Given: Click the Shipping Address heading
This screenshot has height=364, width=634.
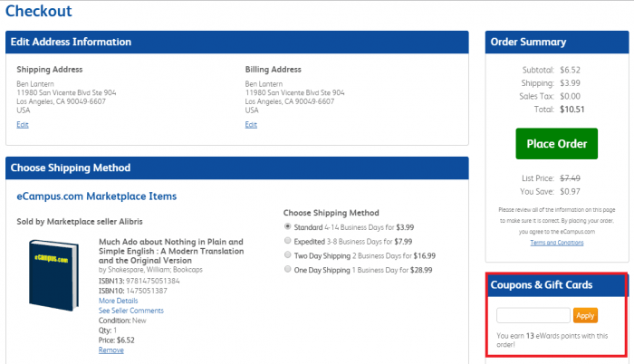Looking at the screenshot, I should click(x=49, y=70).
